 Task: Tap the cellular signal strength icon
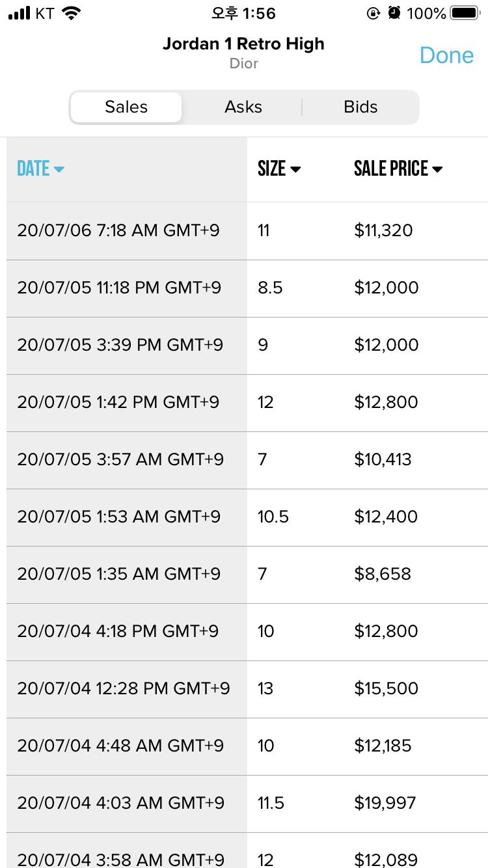click(x=20, y=13)
